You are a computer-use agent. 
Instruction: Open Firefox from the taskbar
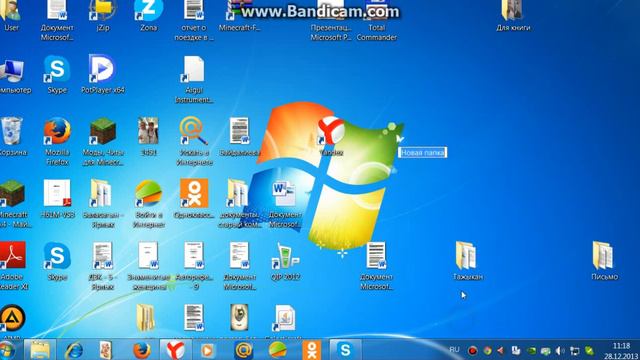tap(141, 350)
